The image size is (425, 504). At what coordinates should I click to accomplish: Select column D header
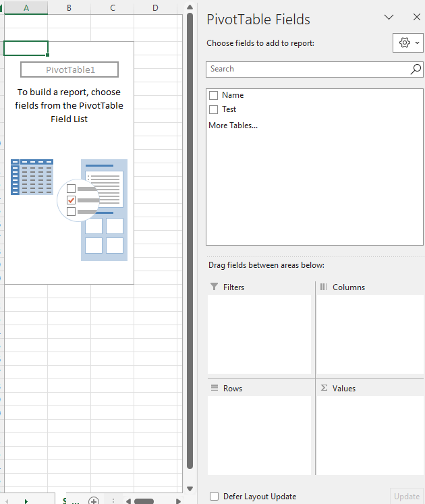click(155, 7)
